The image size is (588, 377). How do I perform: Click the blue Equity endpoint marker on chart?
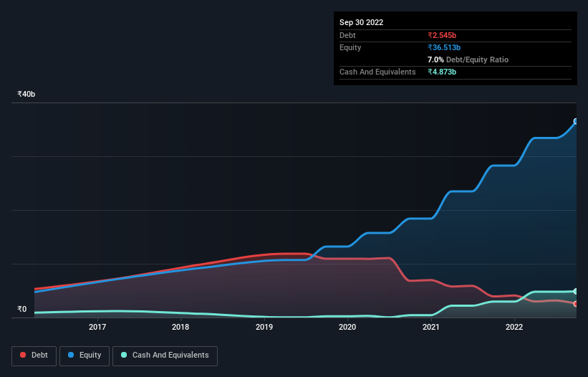pos(576,121)
